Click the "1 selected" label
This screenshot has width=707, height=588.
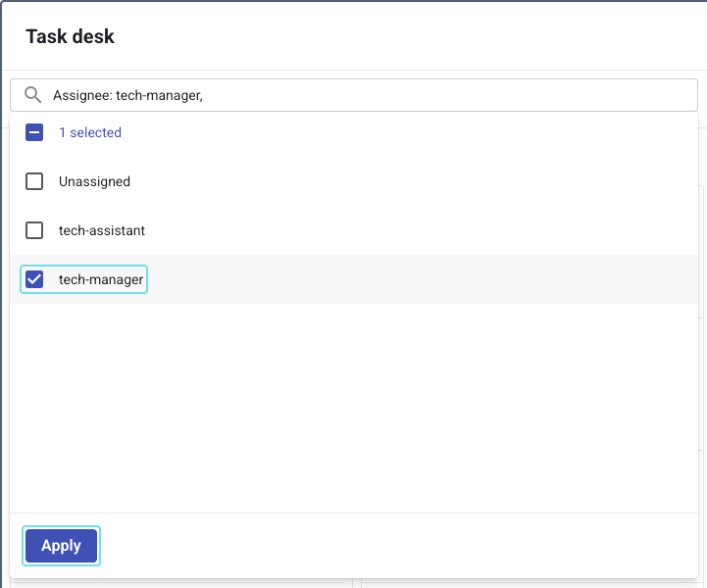[90, 132]
